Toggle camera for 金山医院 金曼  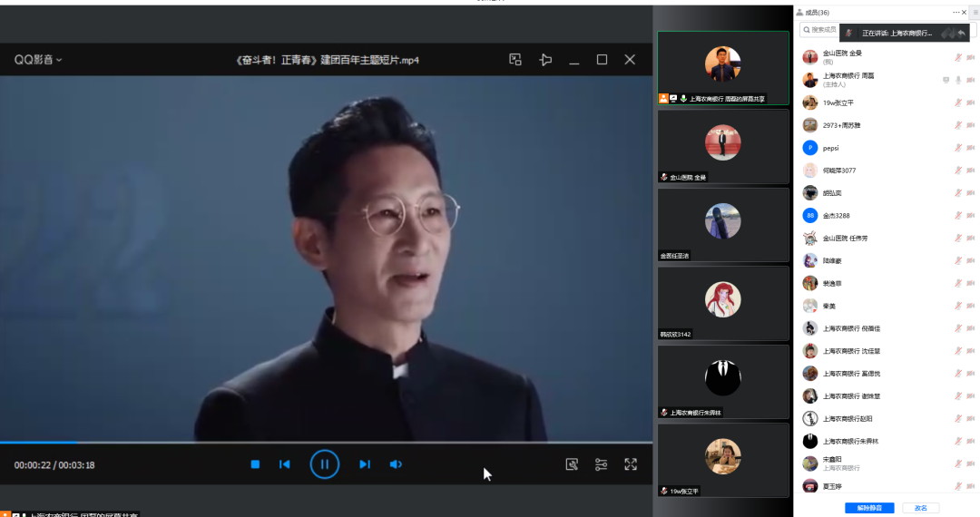(x=971, y=57)
